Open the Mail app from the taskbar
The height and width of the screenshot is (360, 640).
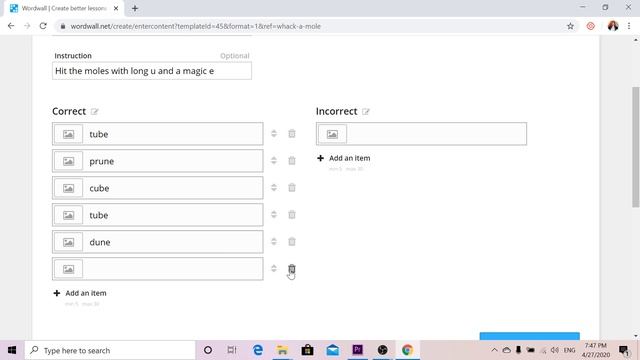(333, 350)
